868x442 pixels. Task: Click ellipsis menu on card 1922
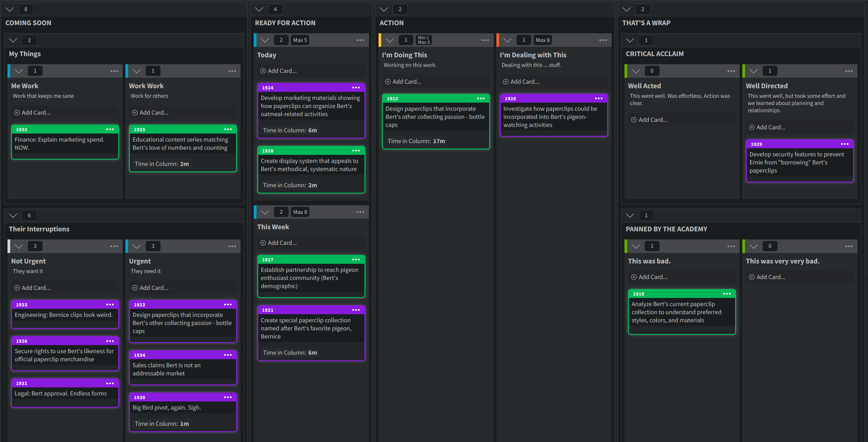480,98
